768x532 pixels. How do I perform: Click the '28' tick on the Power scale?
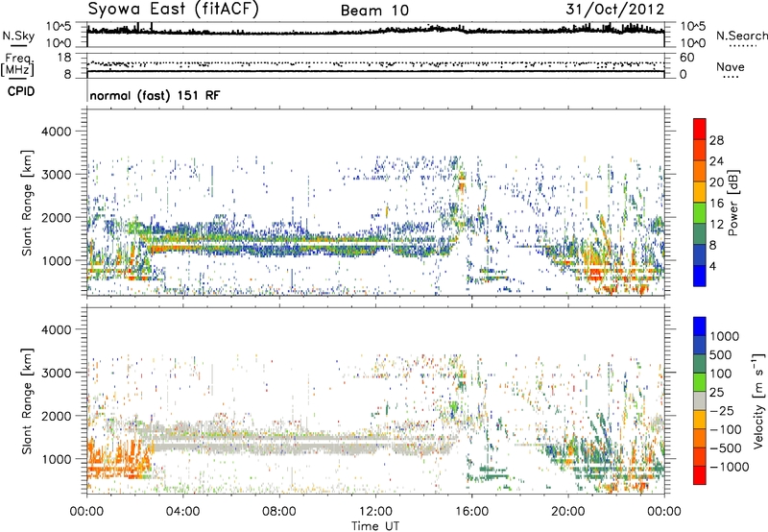point(716,140)
